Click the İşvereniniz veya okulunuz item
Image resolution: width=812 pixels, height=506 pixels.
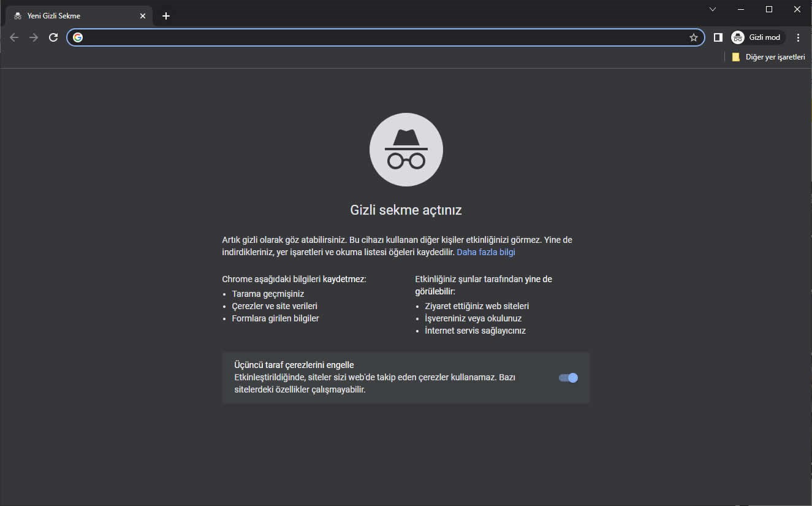click(x=473, y=318)
